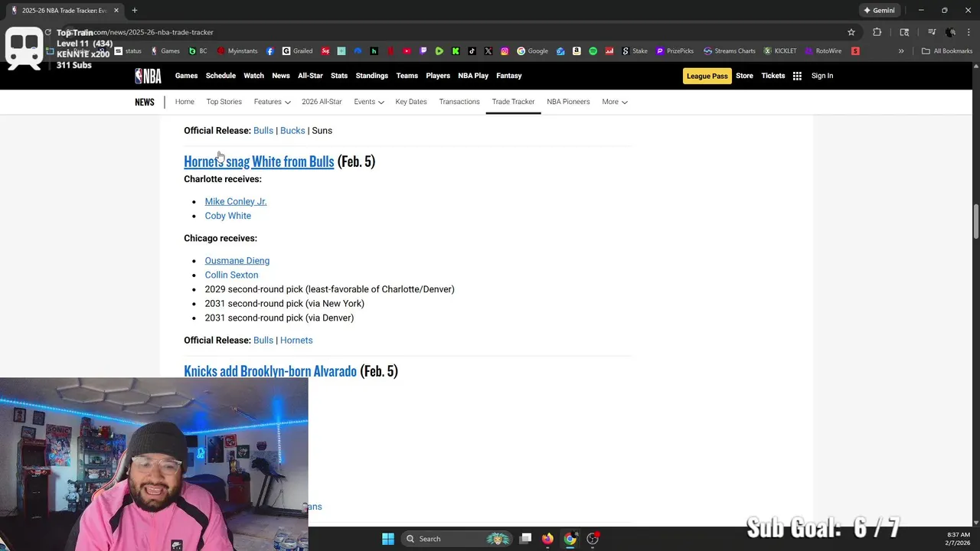Open the Grailed bookmark
Viewport: 980px width, 551px height.
(297, 51)
